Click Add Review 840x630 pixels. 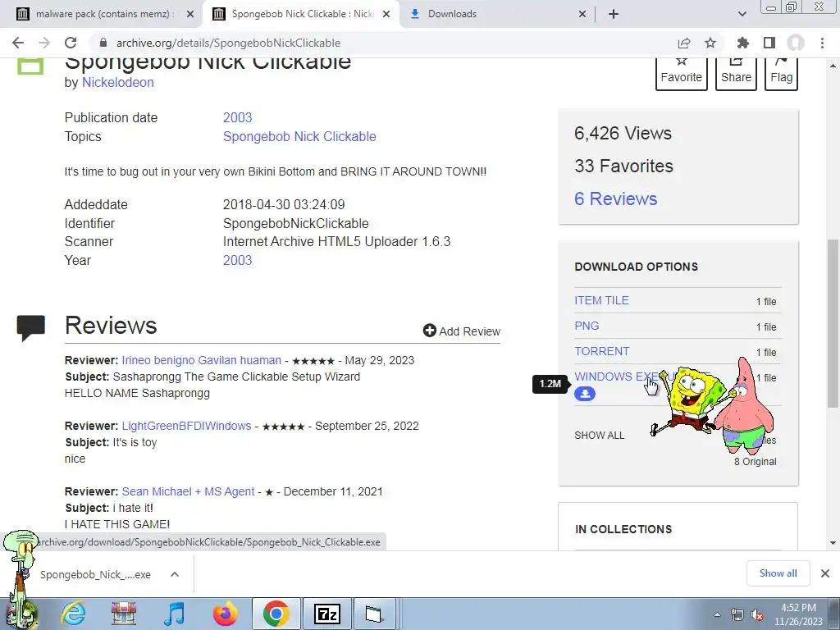462,331
